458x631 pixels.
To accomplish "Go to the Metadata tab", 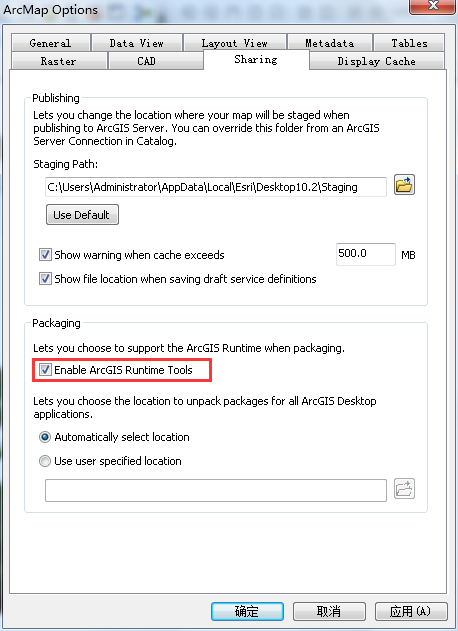I will point(330,43).
